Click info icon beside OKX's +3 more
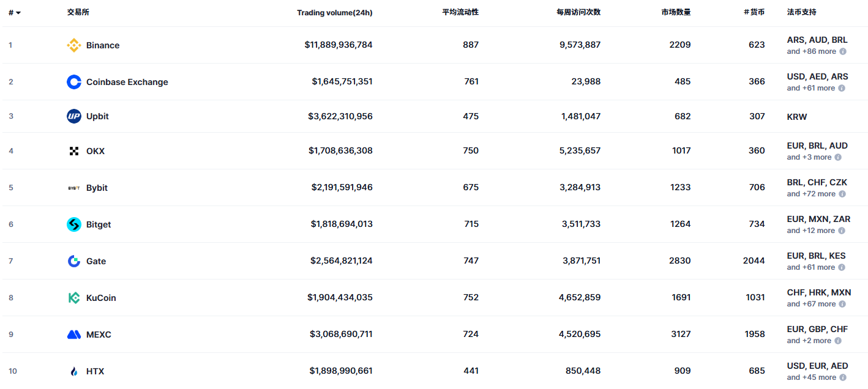The height and width of the screenshot is (389, 868). (838, 157)
